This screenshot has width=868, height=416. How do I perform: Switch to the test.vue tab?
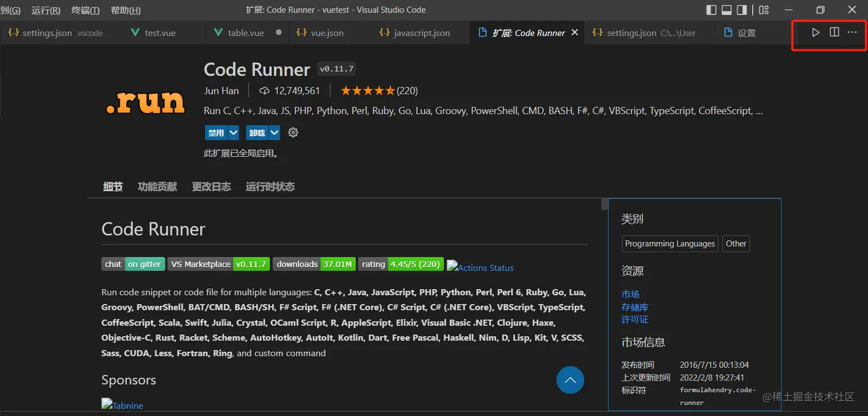click(164, 33)
